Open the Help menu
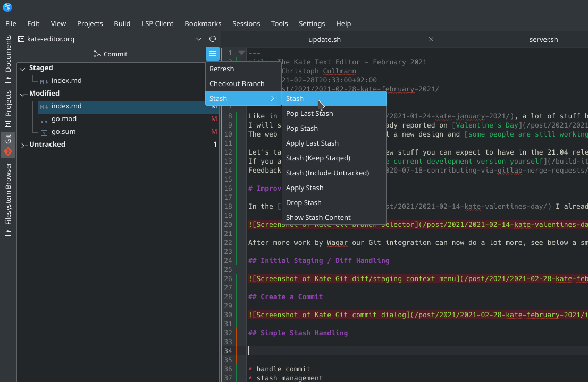 pyautogui.click(x=343, y=23)
